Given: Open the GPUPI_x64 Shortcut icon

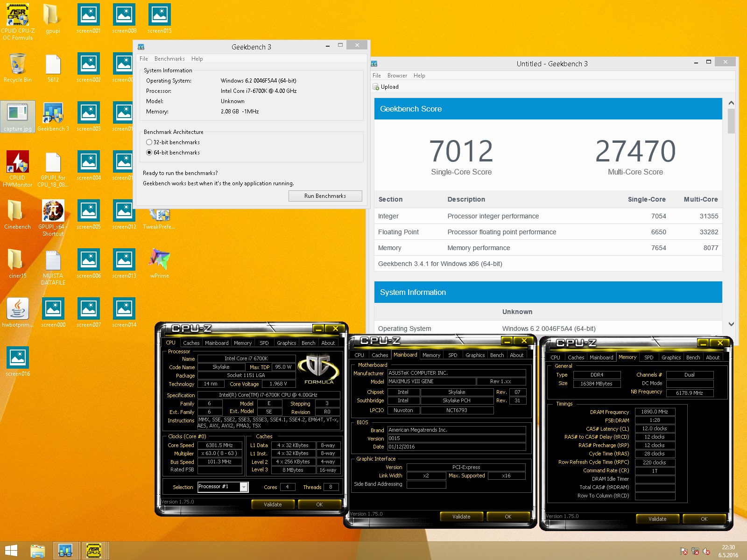Looking at the screenshot, I should tap(53, 218).
